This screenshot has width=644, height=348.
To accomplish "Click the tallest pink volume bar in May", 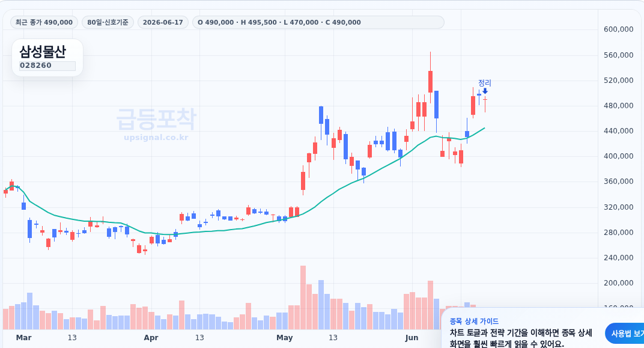I will [x=303, y=298].
